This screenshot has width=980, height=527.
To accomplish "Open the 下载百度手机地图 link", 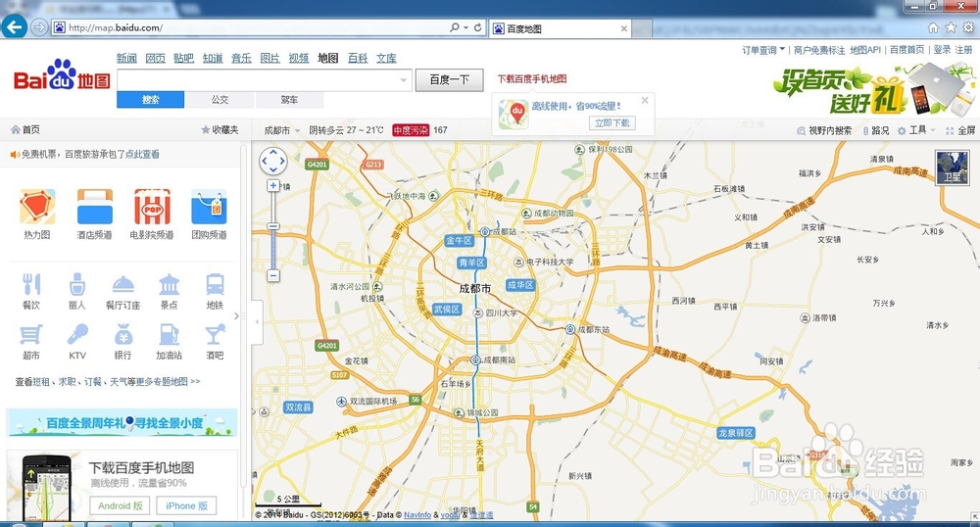I will (x=532, y=78).
